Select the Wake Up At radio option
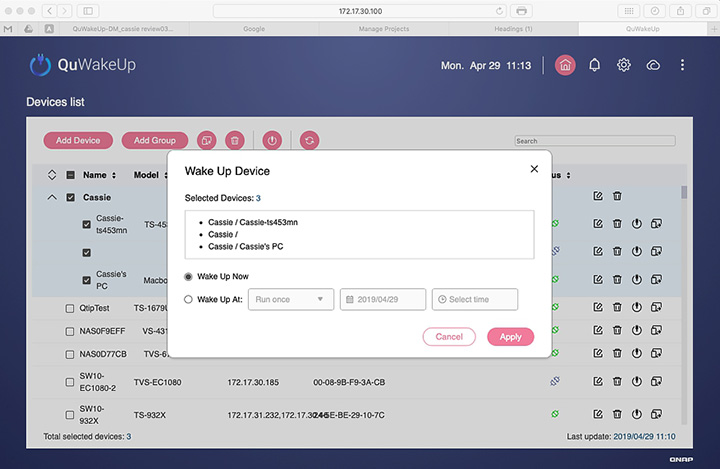The width and height of the screenshot is (720, 469). coord(190,299)
